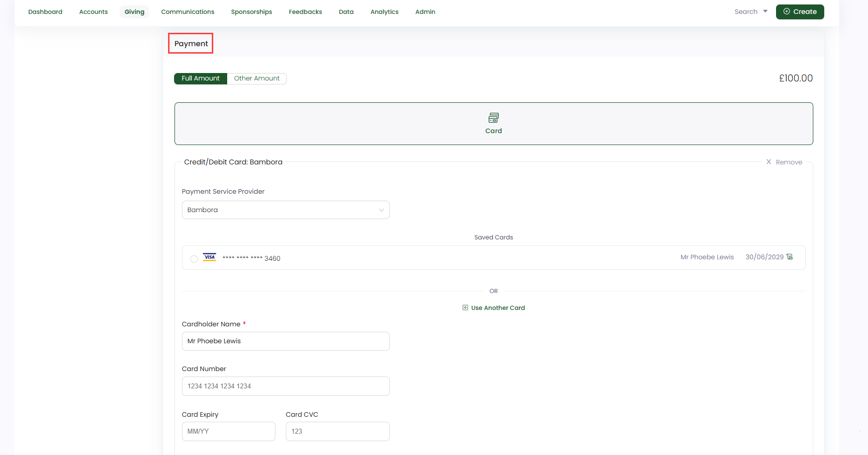Click the Cardholder Name field
This screenshot has height=455, width=868.
pos(285,341)
